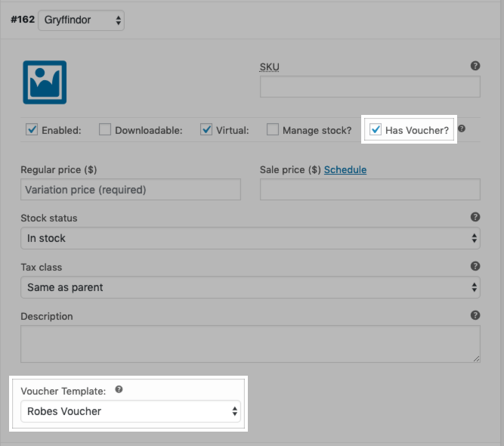The image size is (504, 446).
Task: Check the Downloadable checkbox
Action: pos(105,129)
